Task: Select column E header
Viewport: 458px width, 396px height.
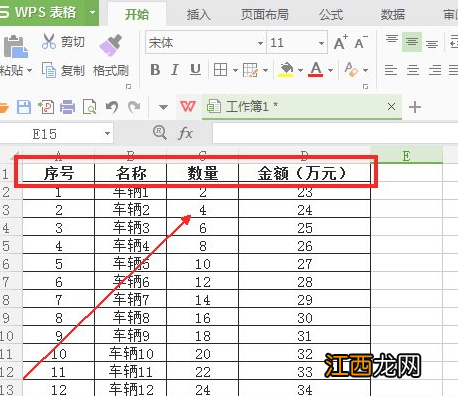Action: point(406,156)
